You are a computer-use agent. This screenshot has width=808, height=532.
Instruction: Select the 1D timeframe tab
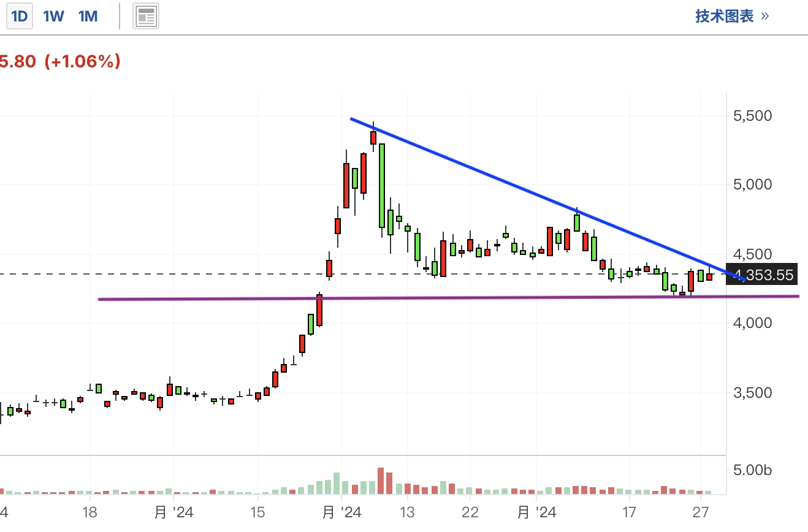pos(20,17)
